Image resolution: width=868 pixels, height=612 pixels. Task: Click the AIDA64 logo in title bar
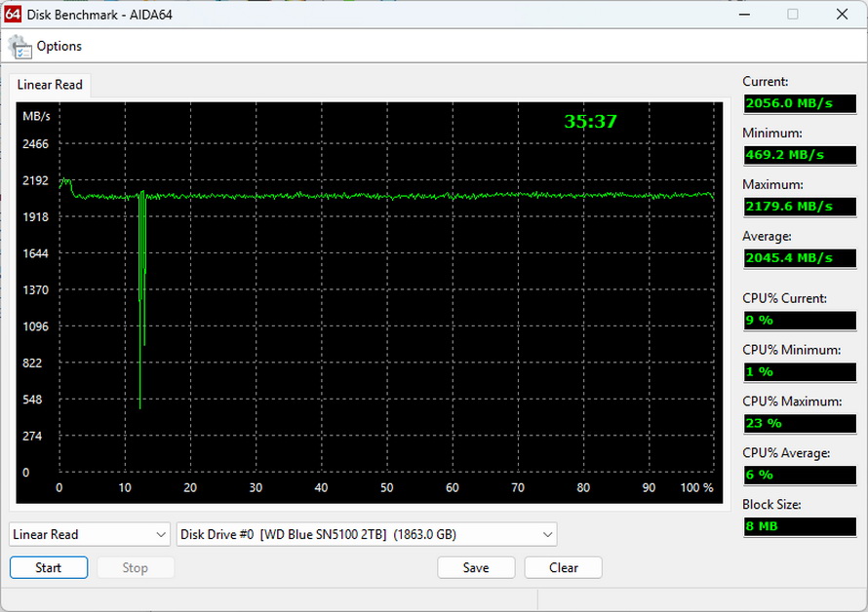pyautogui.click(x=14, y=14)
